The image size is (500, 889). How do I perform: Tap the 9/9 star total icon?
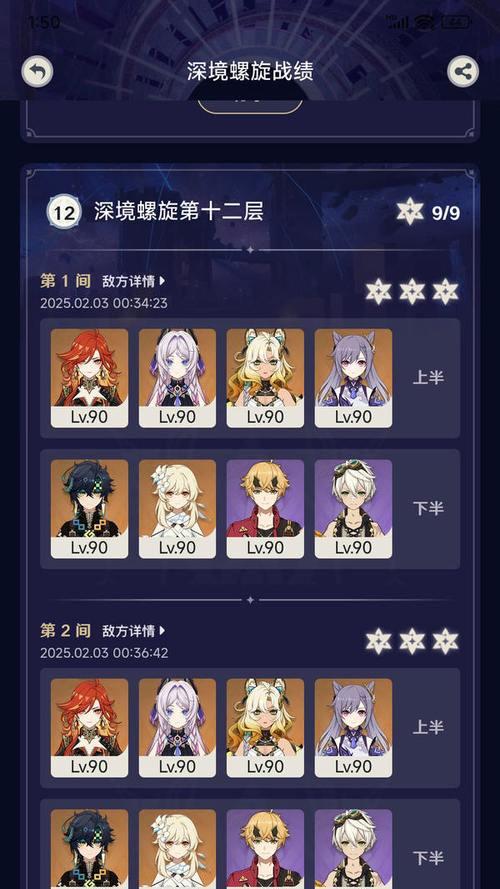(x=410, y=212)
